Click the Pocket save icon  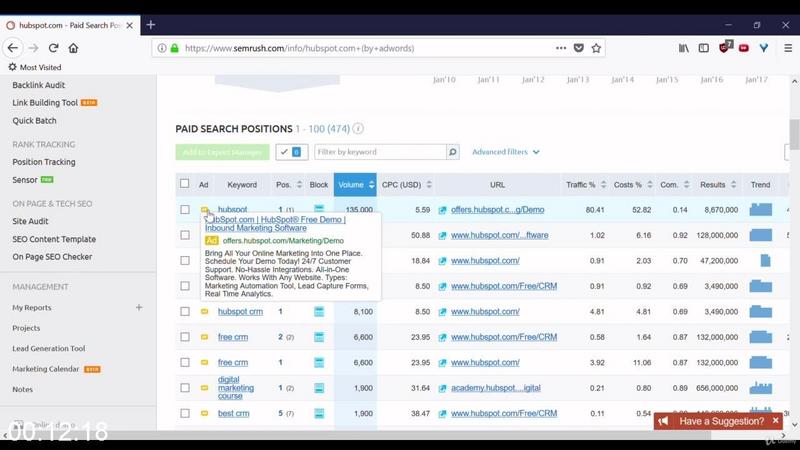tap(579, 48)
